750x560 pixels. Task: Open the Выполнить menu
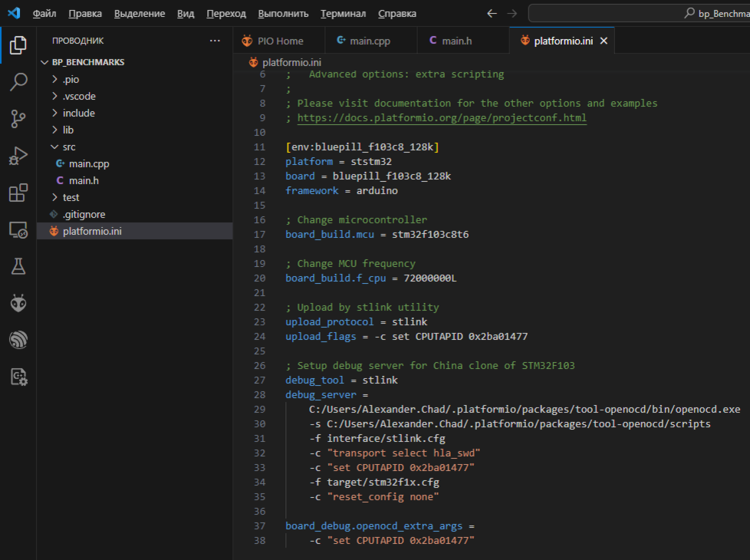pyautogui.click(x=283, y=13)
